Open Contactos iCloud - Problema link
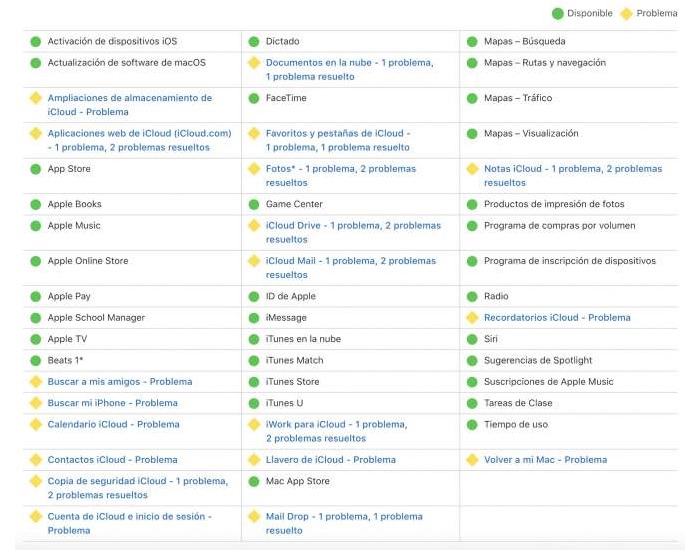This screenshot has width=700, height=550. (112, 460)
